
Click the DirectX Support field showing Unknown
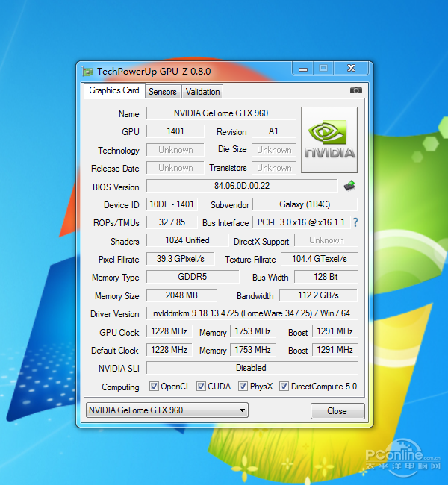326,240
